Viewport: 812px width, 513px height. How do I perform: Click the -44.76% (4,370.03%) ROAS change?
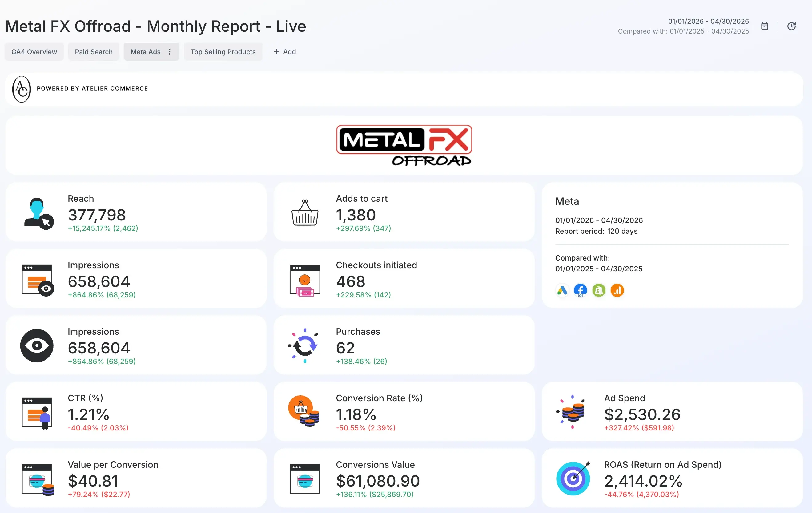click(x=641, y=494)
